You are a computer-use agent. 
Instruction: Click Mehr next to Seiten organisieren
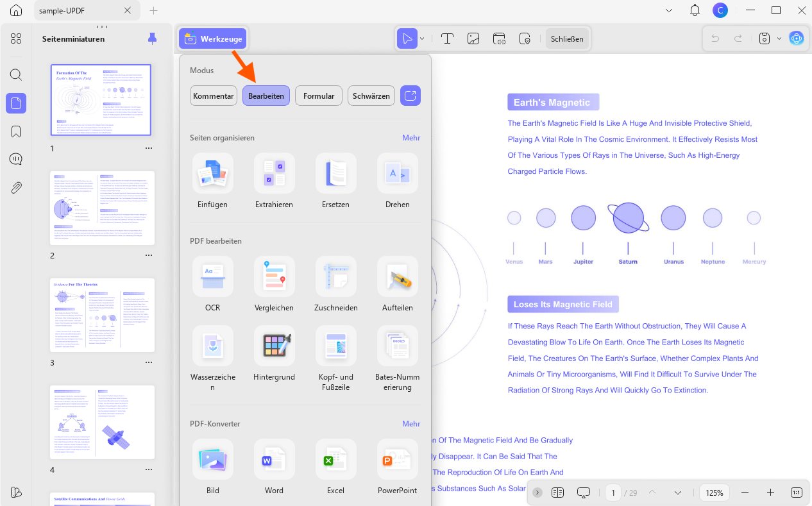click(x=411, y=137)
